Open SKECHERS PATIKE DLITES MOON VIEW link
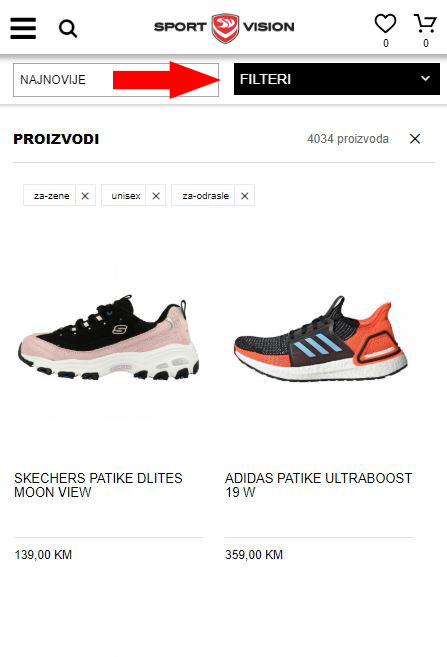 coord(98,485)
